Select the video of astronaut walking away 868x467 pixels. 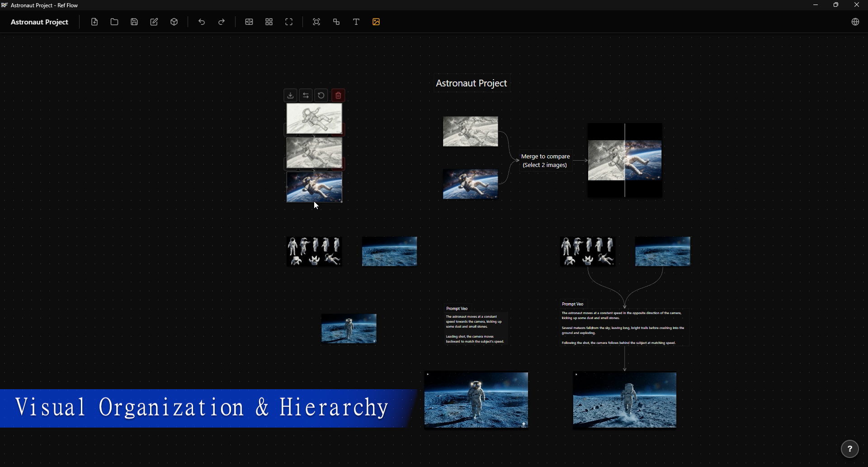point(625,400)
